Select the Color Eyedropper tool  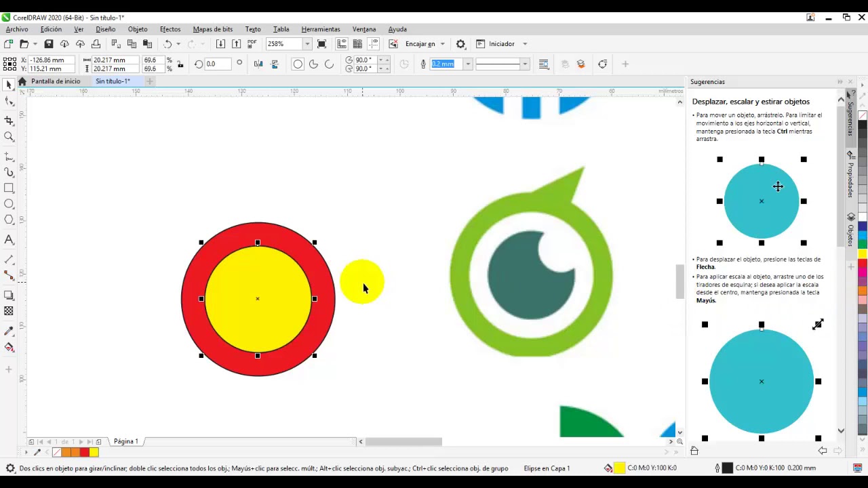(x=9, y=331)
